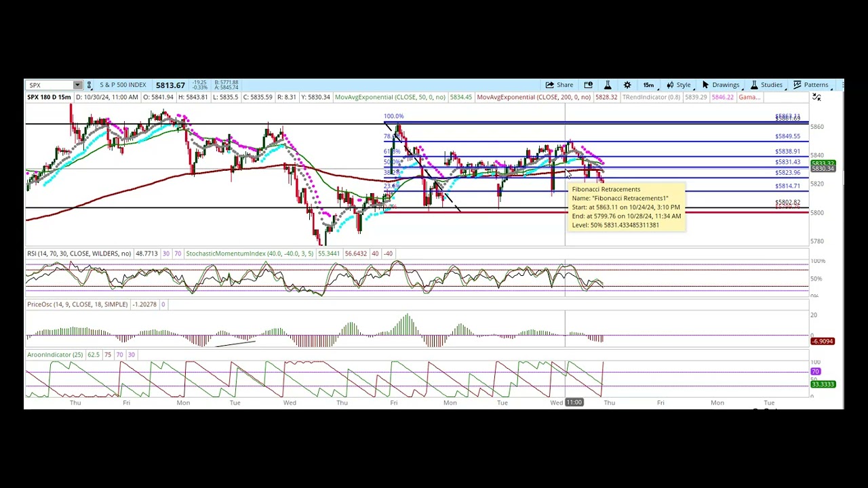Click the $5823.96 Fibonacci price label
The image size is (868, 488).
click(x=787, y=173)
